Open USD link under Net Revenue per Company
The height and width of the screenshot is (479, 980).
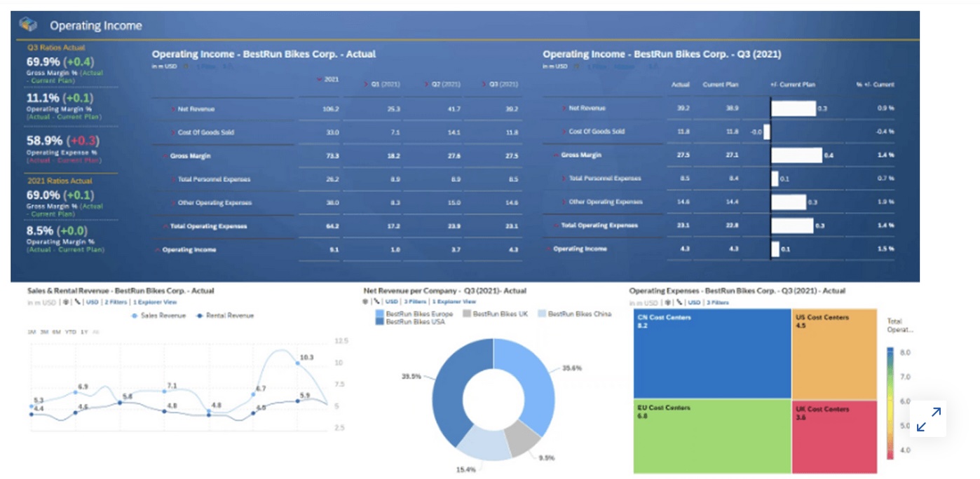[x=392, y=302]
